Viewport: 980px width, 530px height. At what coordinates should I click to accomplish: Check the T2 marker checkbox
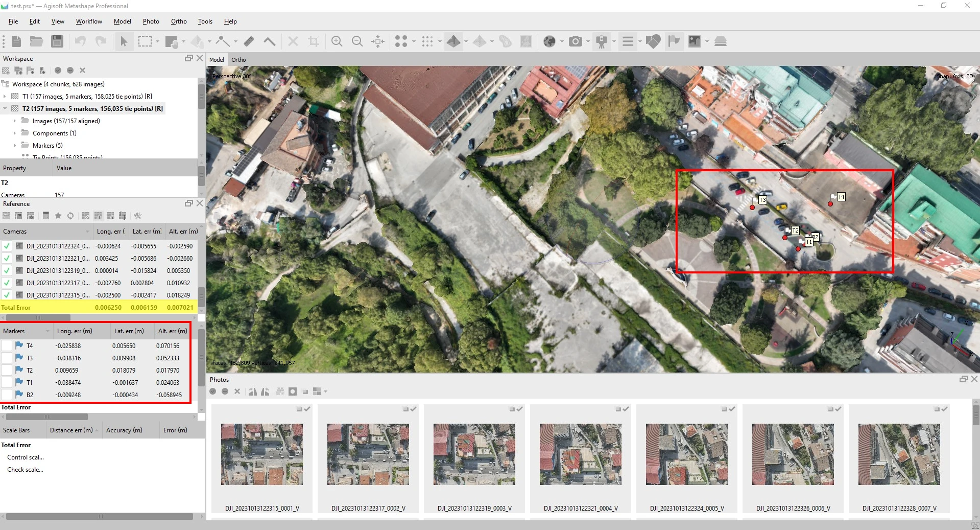[7, 370]
